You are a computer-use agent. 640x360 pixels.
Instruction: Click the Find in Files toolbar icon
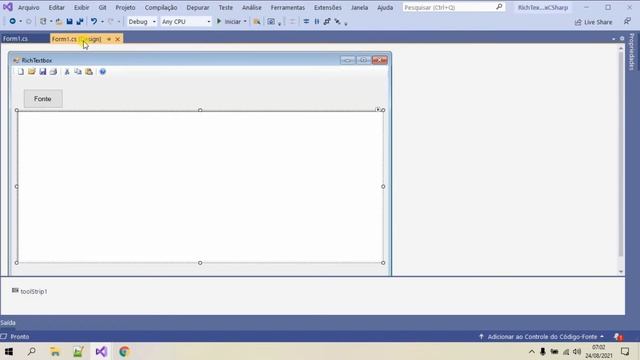(x=257, y=22)
